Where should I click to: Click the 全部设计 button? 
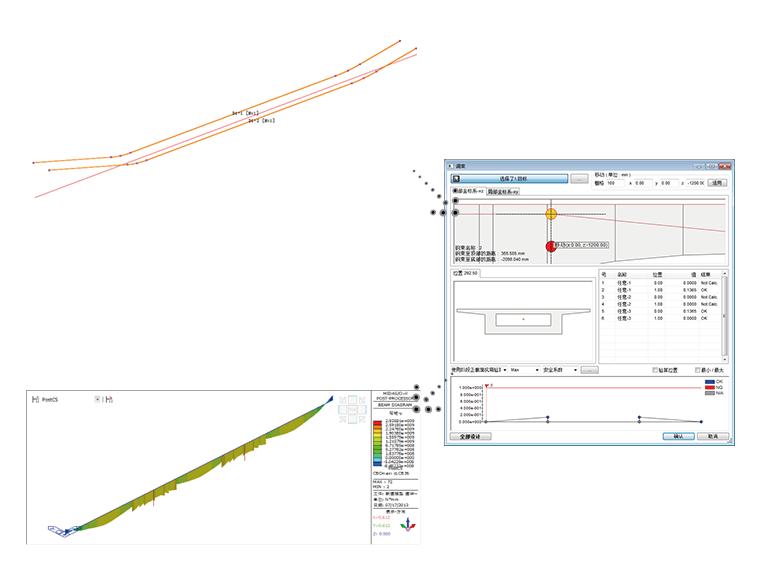point(470,436)
